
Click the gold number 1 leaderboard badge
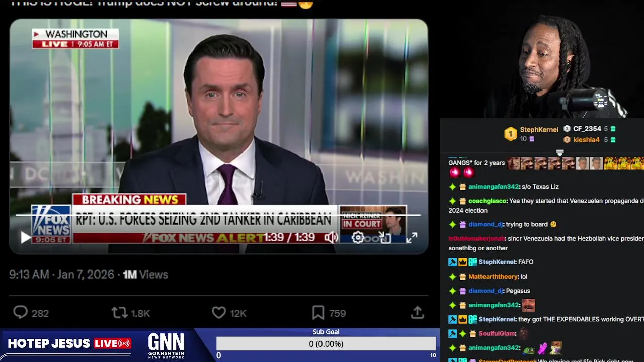511,134
